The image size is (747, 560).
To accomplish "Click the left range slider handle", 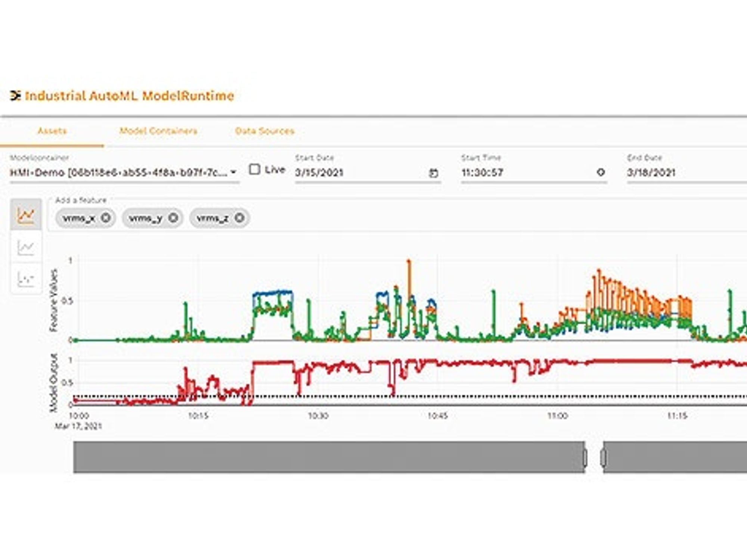I will click(x=585, y=458).
